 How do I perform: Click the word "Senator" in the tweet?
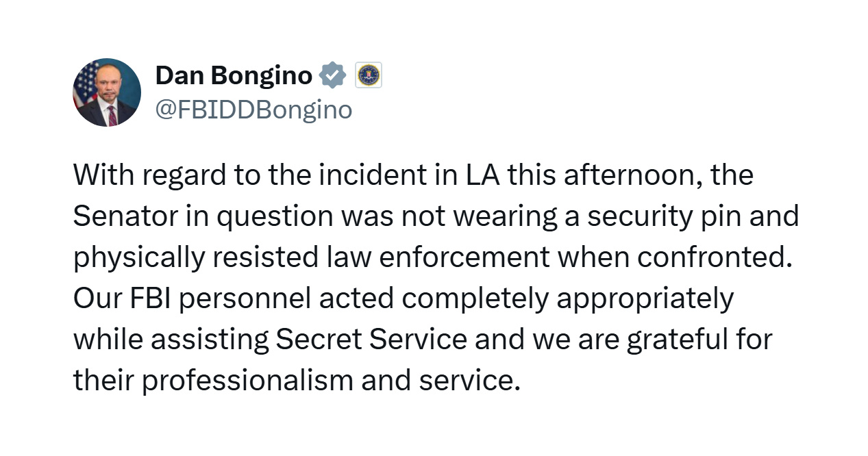(125, 216)
